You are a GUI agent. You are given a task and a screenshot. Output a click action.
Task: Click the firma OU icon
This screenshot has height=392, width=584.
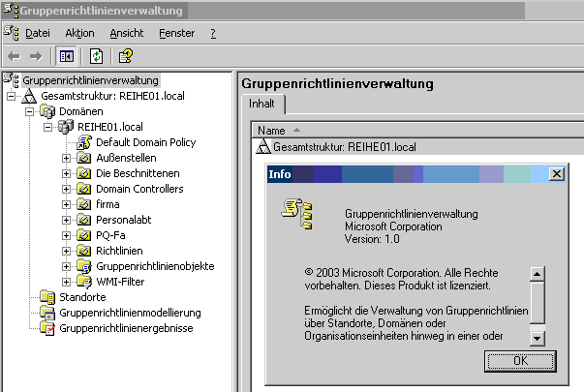point(84,204)
